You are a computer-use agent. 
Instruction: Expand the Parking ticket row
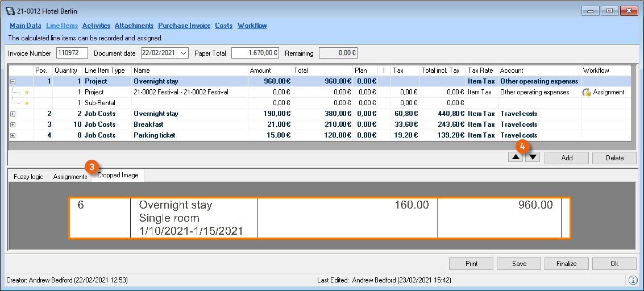pos(13,135)
